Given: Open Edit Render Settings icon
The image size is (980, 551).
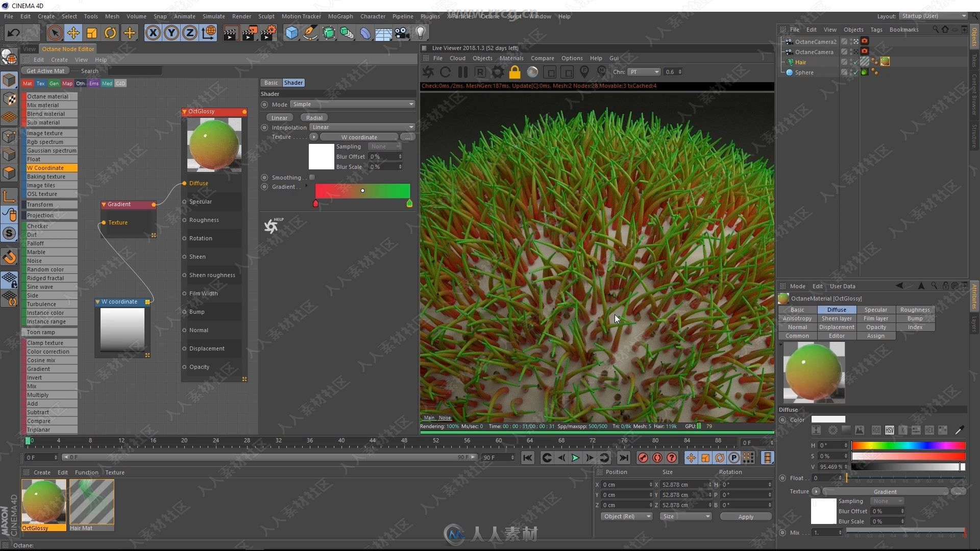Looking at the screenshot, I should point(268,33).
